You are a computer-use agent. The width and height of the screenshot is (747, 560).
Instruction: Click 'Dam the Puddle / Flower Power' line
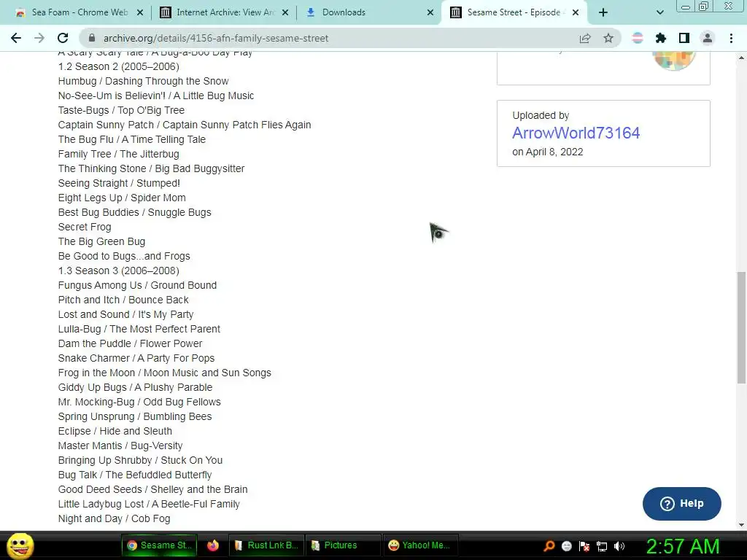pyautogui.click(x=130, y=343)
